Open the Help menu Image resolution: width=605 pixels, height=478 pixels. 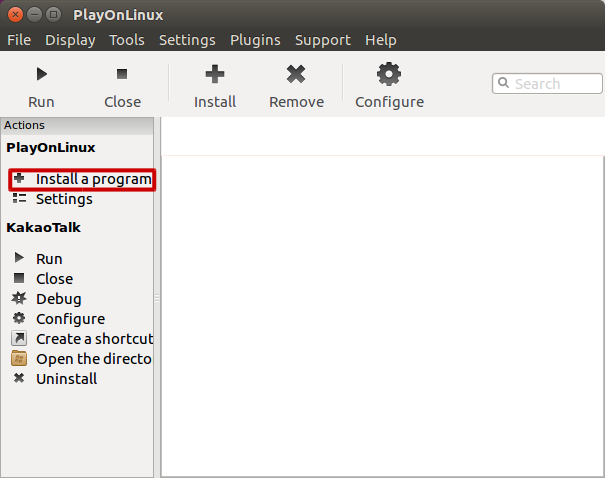point(381,40)
